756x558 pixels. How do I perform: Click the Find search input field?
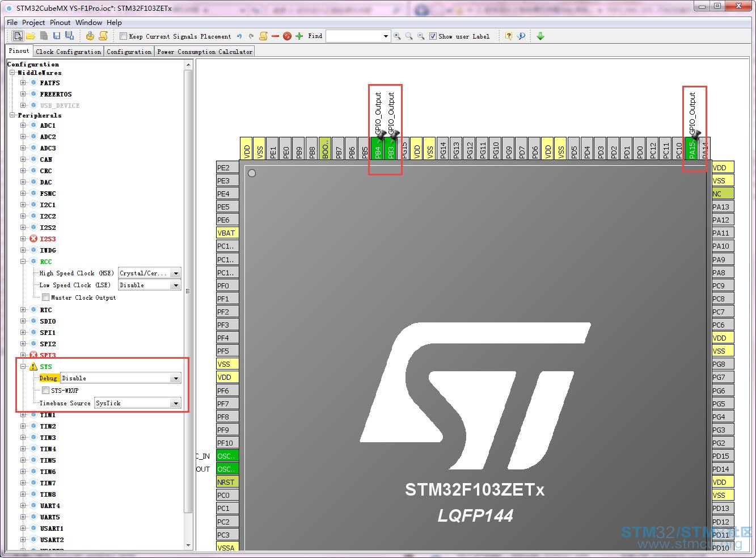pos(354,36)
